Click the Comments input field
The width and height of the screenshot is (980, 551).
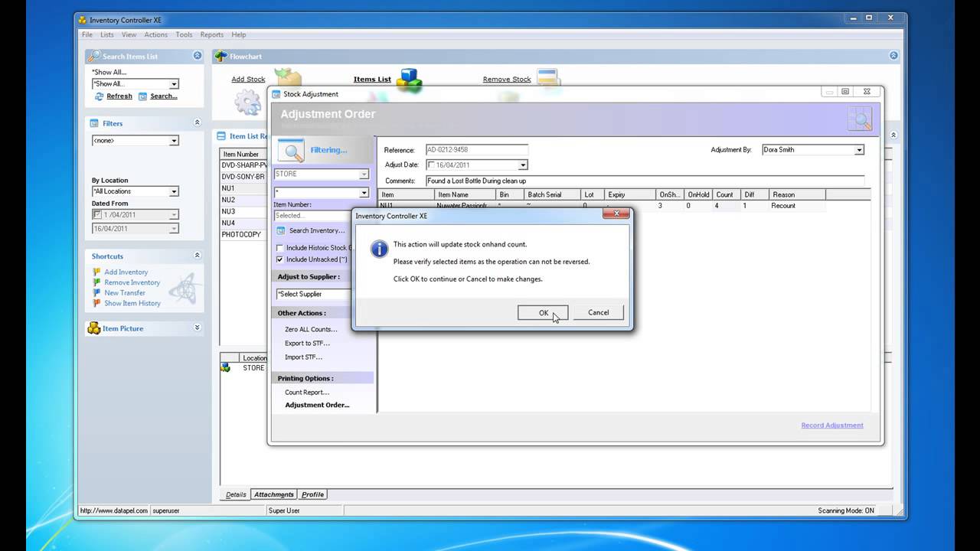(x=645, y=181)
